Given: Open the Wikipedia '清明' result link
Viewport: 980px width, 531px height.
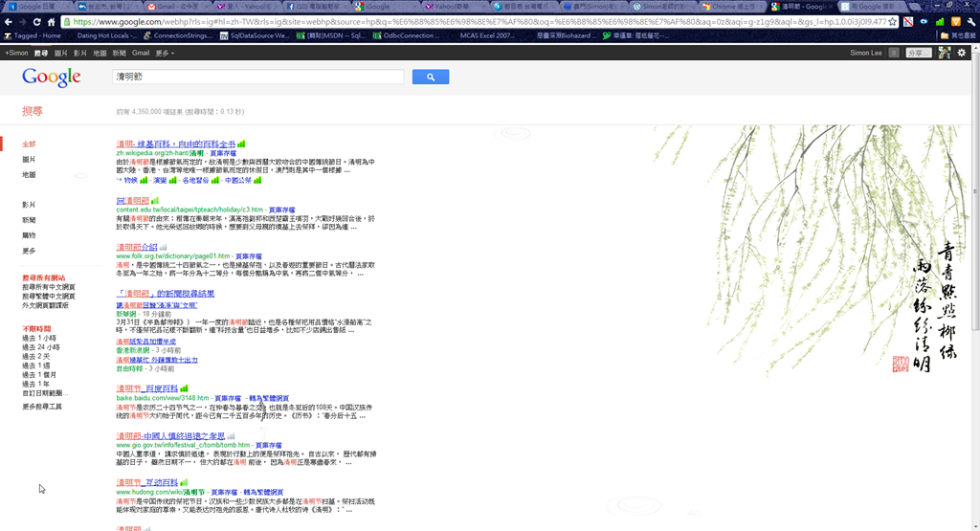Looking at the screenshot, I should coord(176,144).
